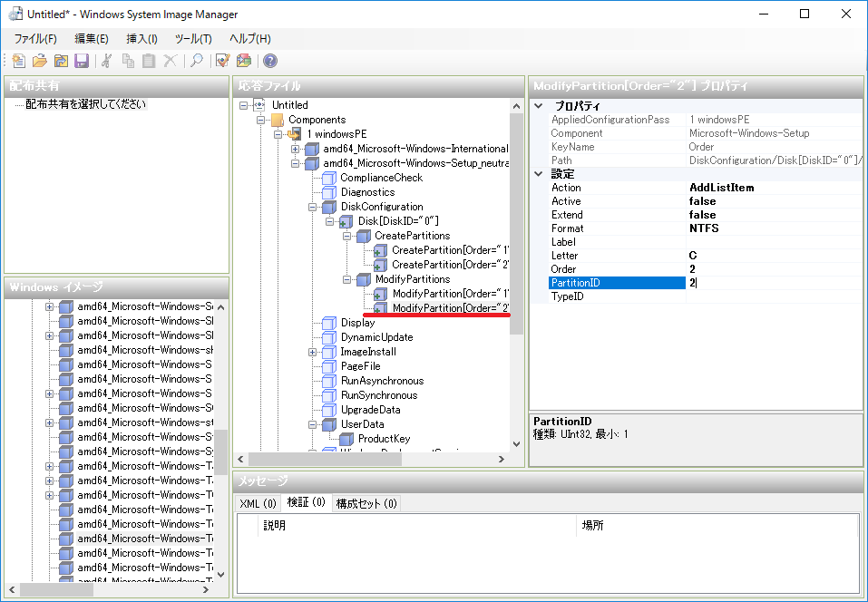868x602 pixels.
Task: Open the 編集(E) menu
Action: pos(92,39)
